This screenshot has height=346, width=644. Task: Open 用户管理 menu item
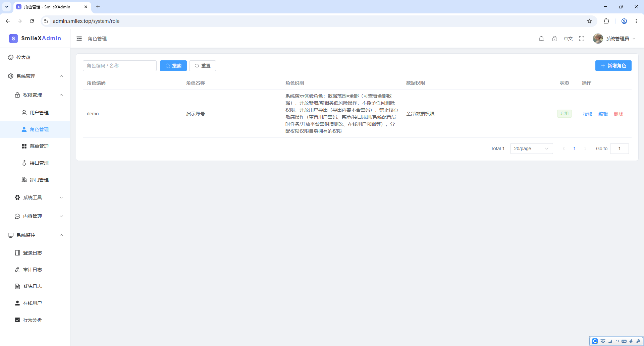click(35, 113)
